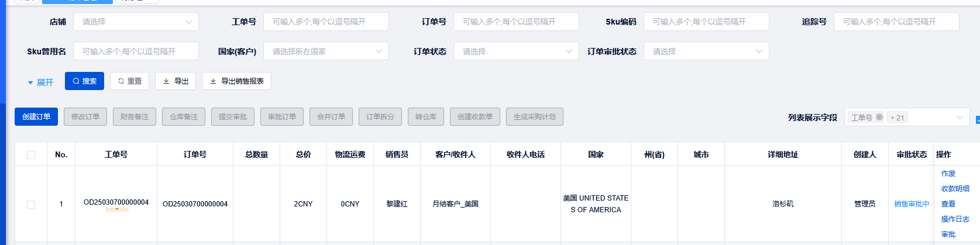Remove the 工单号 tag from display fields

coord(879,118)
